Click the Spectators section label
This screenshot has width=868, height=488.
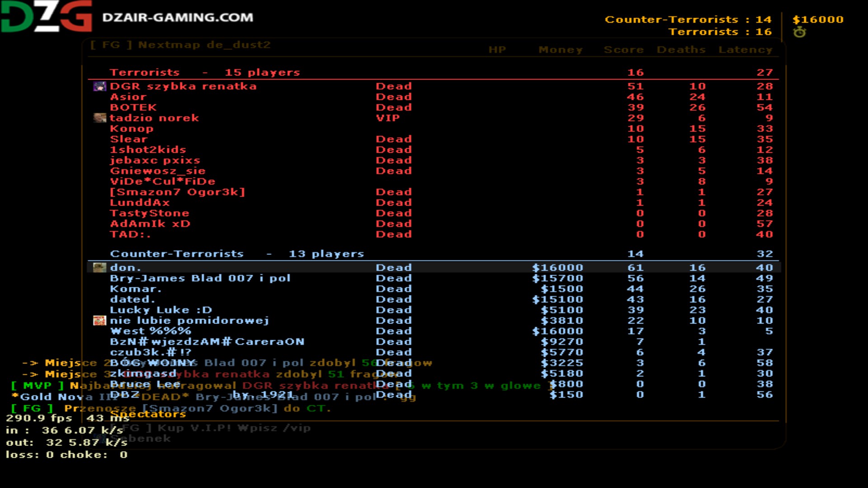point(148,414)
